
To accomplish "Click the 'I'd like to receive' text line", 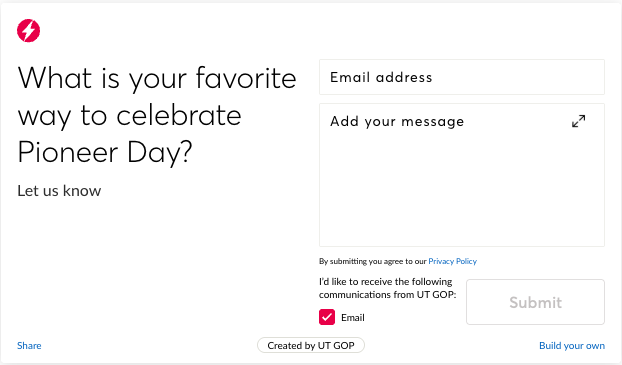I will point(386,282).
